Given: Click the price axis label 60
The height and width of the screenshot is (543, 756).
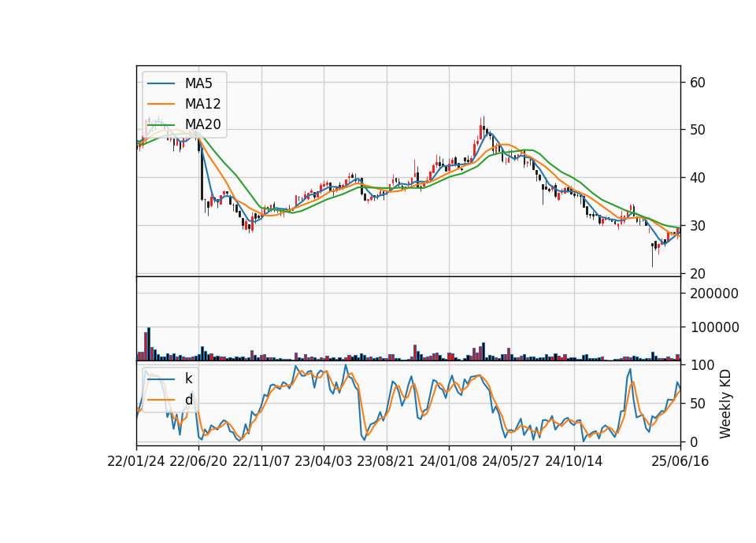Looking at the screenshot, I should [x=697, y=83].
